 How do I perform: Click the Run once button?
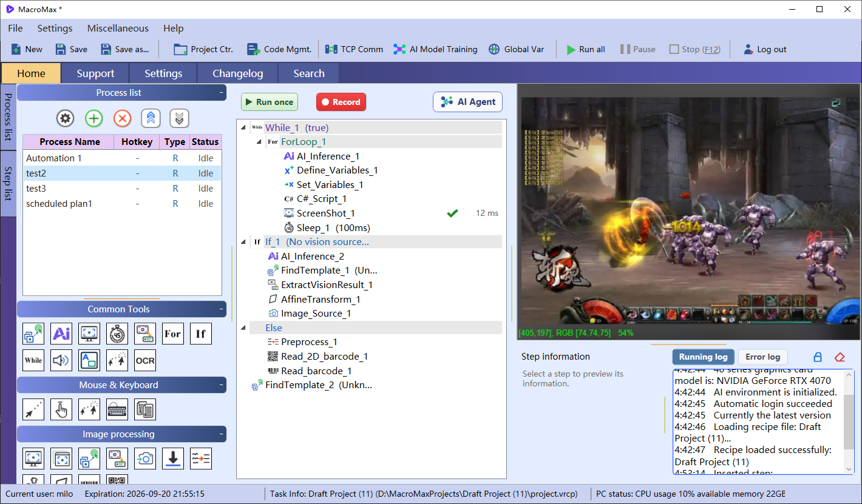coord(270,102)
